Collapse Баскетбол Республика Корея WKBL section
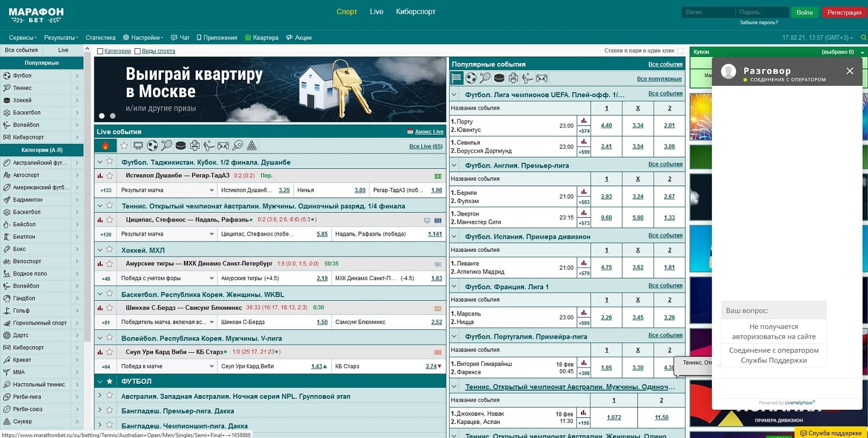Screen dimensions: 868x438 click(x=100, y=294)
